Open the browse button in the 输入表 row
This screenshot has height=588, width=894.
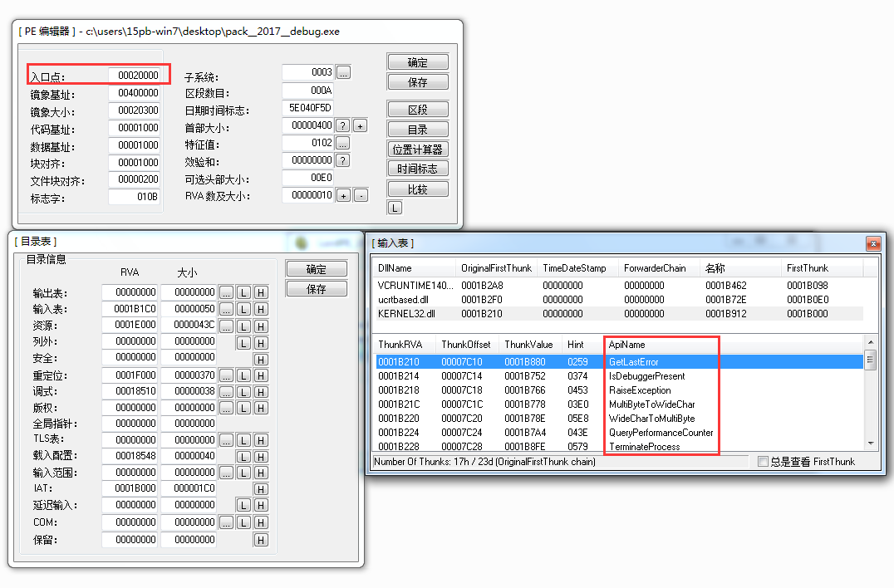coord(226,309)
